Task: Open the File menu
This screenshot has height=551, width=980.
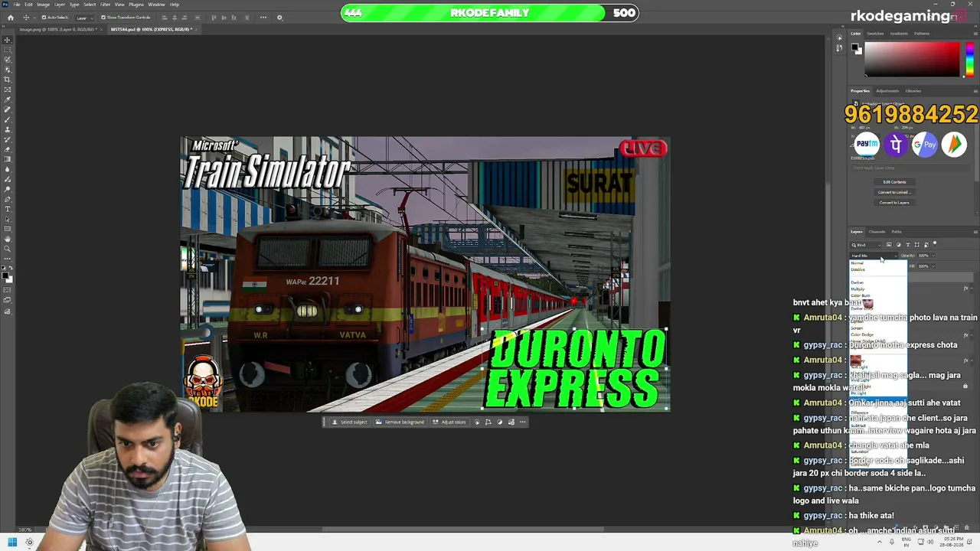Action: tap(17, 5)
